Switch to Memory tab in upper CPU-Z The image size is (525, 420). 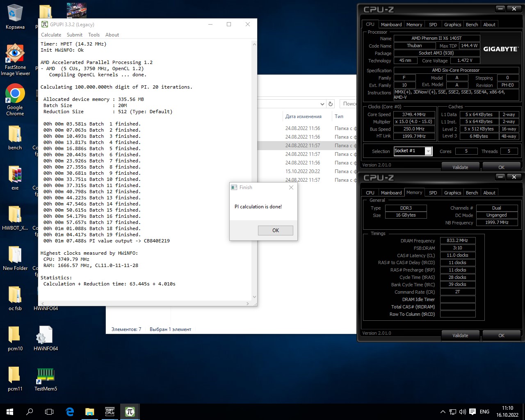pyautogui.click(x=414, y=25)
